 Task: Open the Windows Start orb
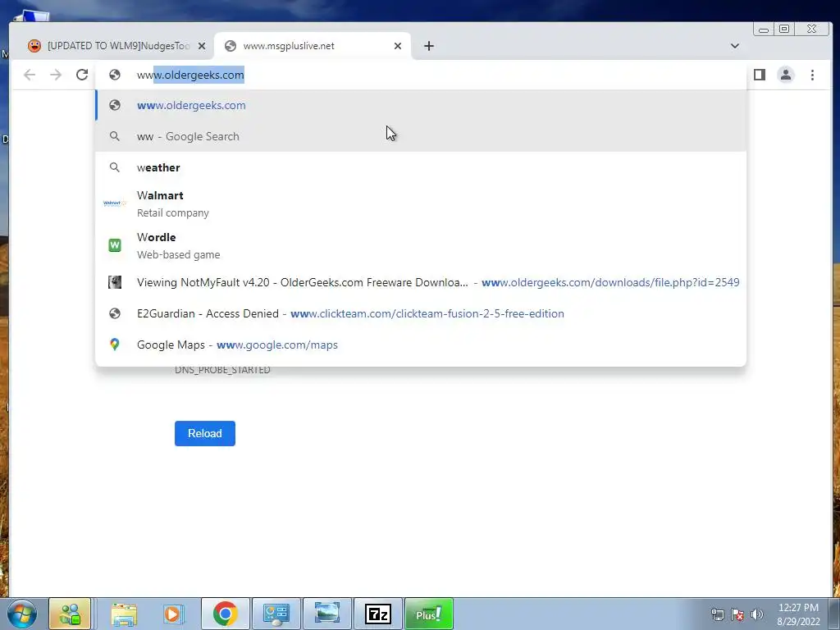(22, 614)
